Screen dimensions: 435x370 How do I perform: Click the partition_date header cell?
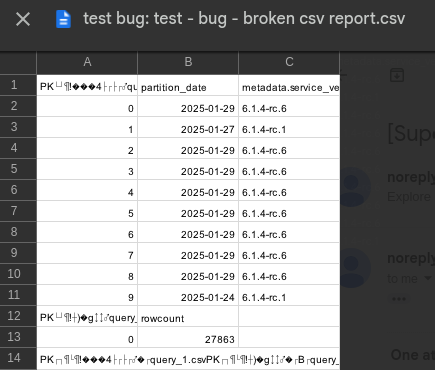(188, 85)
